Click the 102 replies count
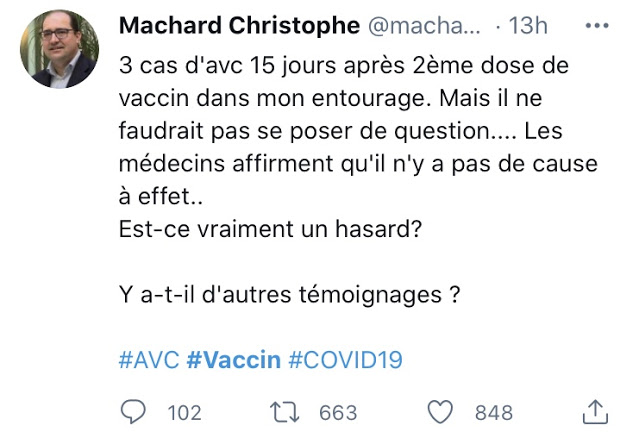 pyautogui.click(x=184, y=412)
